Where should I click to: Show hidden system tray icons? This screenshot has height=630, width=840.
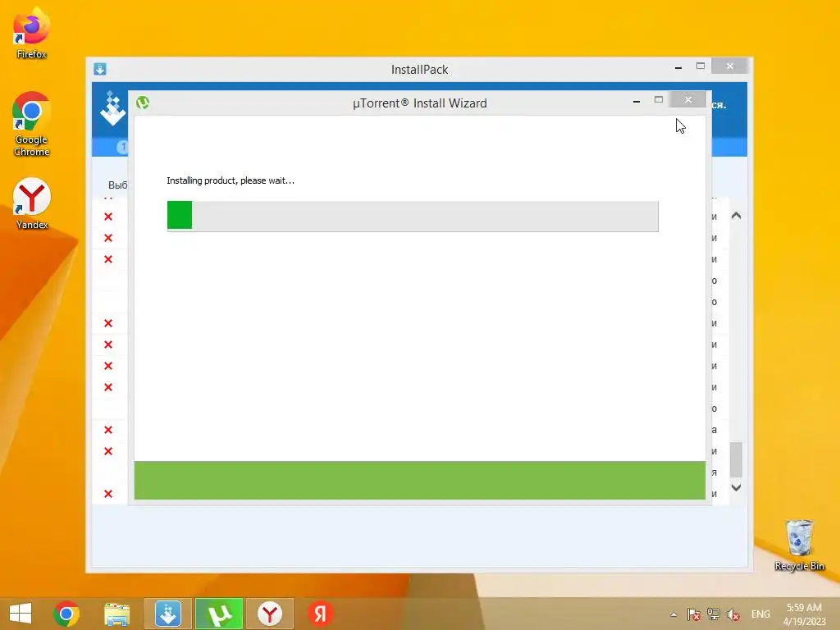(673, 614)
